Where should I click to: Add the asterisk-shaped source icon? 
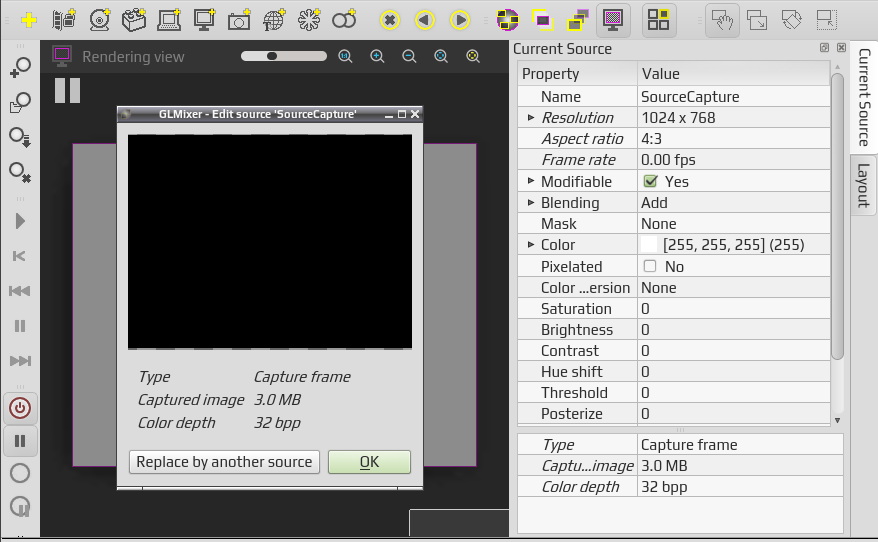309,21
